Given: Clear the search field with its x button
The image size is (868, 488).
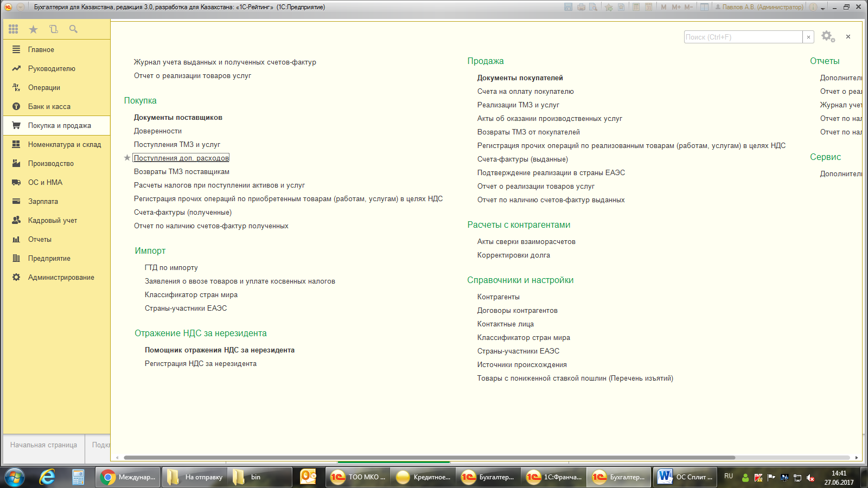Looking at the screenshot, I should [x=808, y=37].
